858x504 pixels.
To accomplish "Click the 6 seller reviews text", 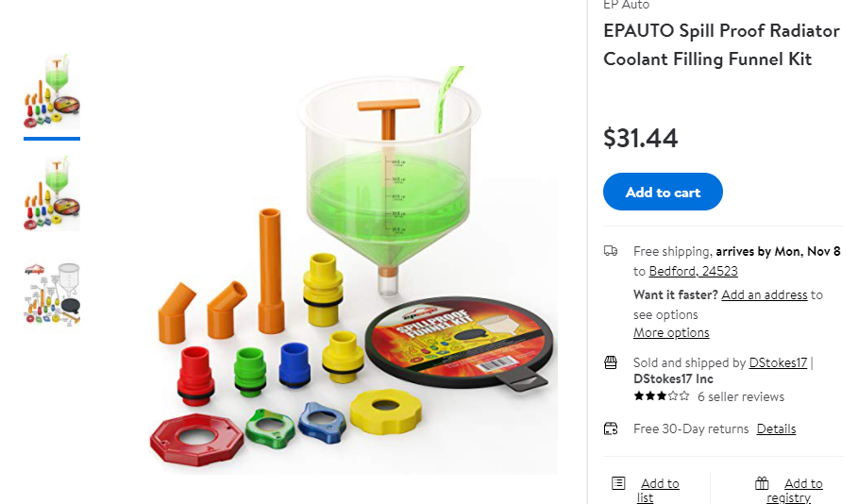I will pyautogui.click(x=741, y=396).
